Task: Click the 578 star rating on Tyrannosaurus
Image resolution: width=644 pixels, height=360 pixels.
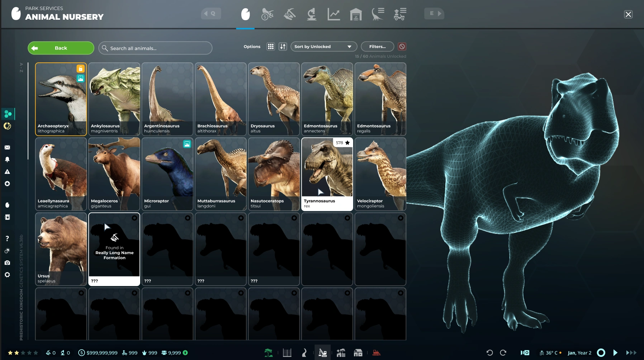Action: coord(343,143)
